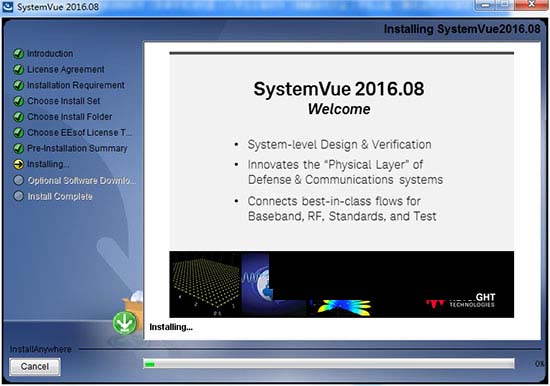Screen dimensions: 550x386
Task: Select the Choose Install Folder step label
Action: (x=69, y=117)
